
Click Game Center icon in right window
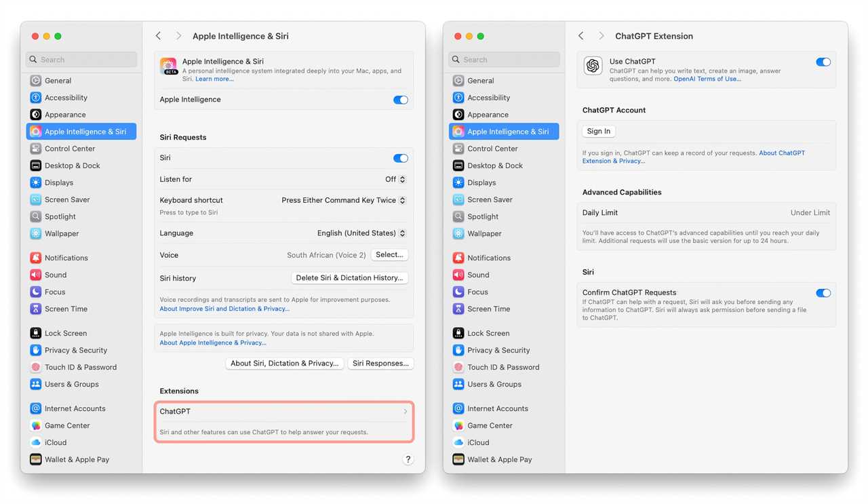[458, 425]
